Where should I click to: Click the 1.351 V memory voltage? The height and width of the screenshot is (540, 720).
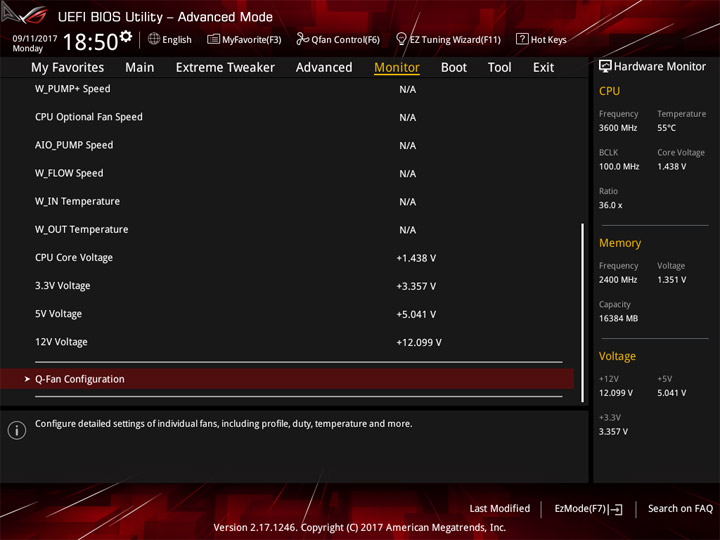[x=671, y=280]
